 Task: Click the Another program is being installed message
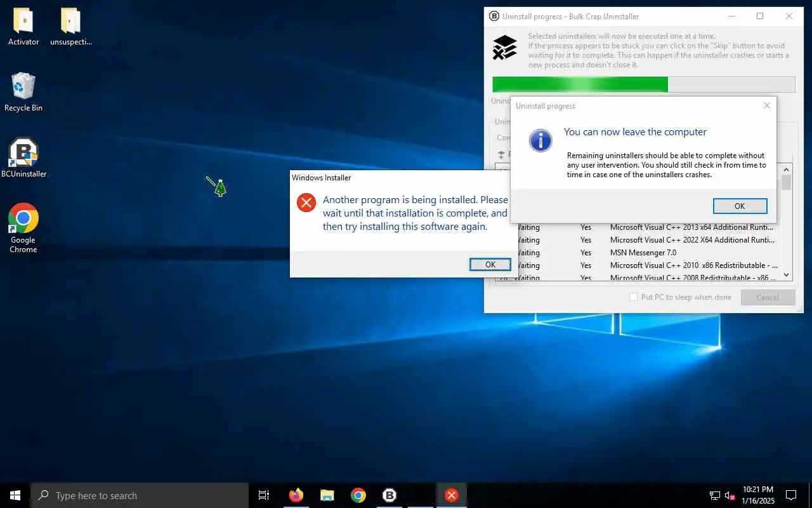(x=416, y=213)
